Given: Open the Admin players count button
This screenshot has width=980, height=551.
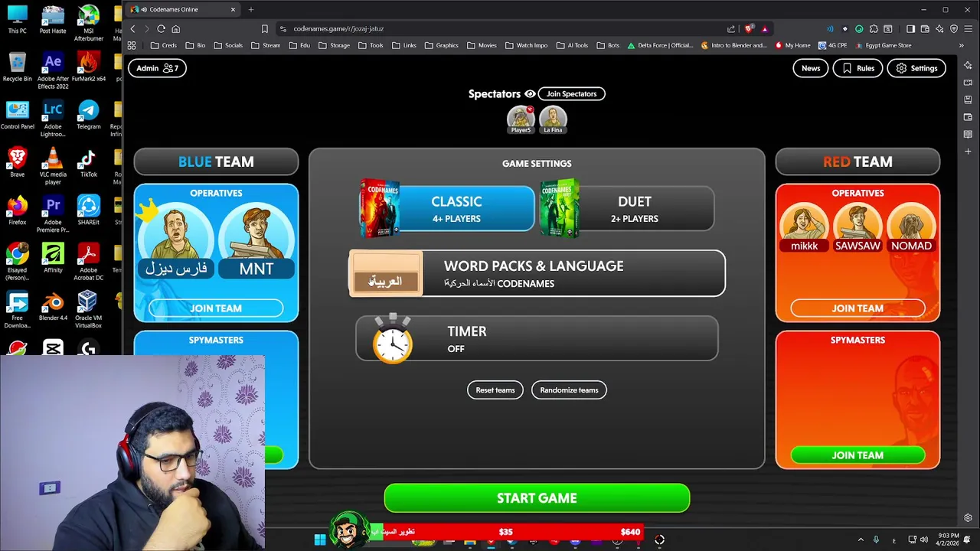Looking at the screenshot, I should click(157, 68).
